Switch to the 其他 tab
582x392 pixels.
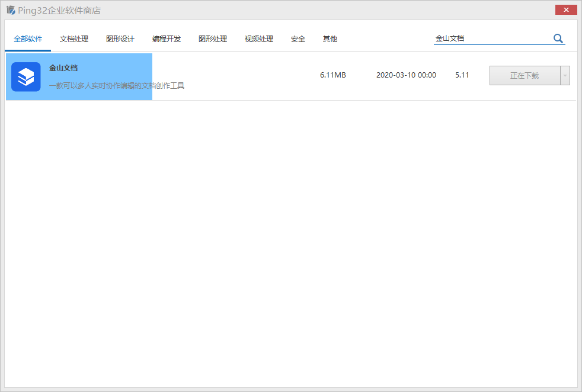click(330, 39)
